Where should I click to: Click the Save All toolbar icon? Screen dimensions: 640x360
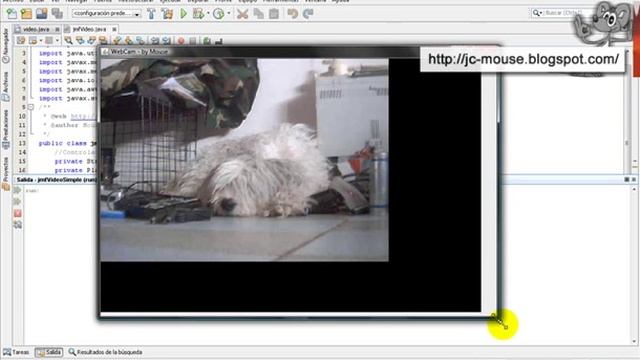[57, 13]
